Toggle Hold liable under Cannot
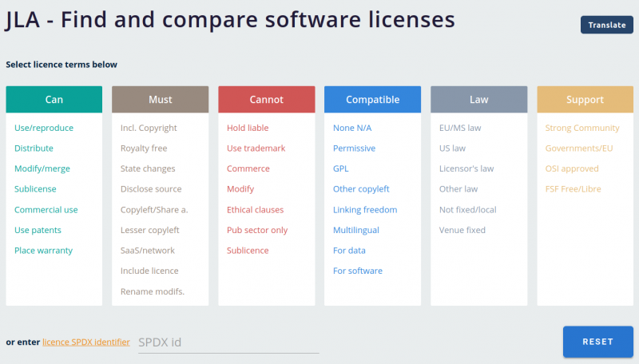Viewport: 639px width, 364px height. click(x=248, y=128)
